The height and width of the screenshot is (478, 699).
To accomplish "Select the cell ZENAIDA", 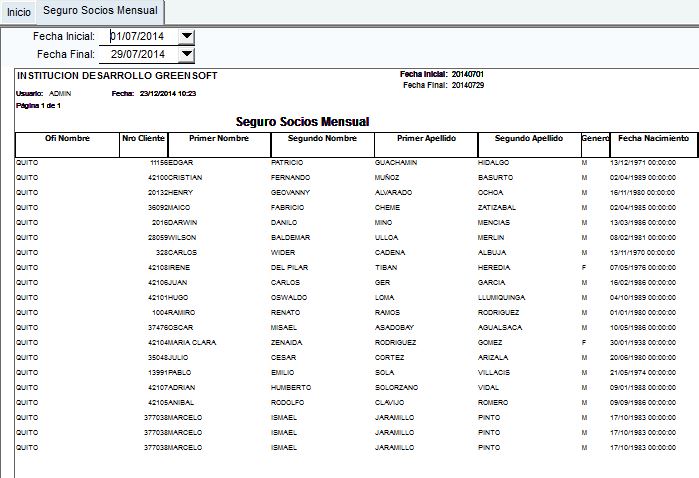I will pos(287,342).
